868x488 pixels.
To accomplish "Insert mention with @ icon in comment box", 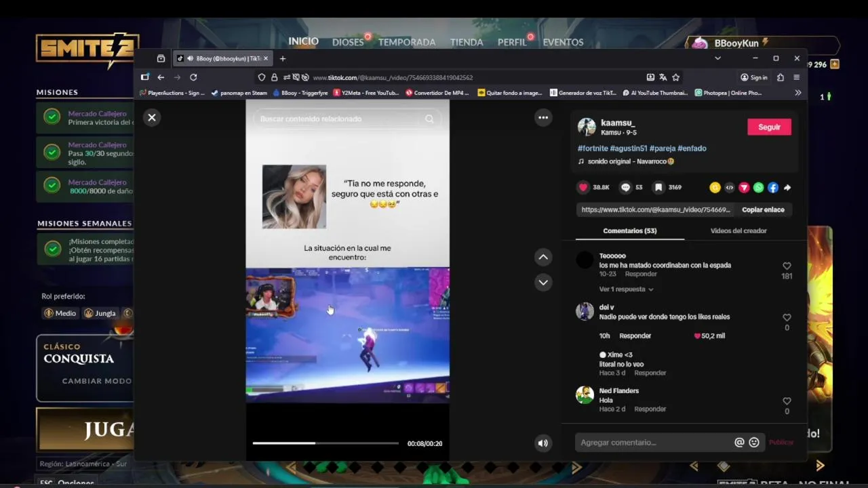I will click(739, 443).
